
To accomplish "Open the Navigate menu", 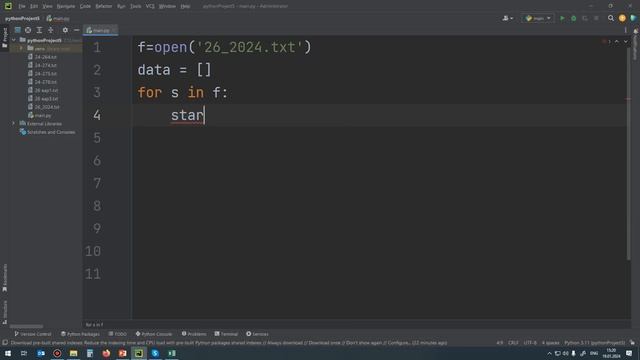I will [66, 6].
